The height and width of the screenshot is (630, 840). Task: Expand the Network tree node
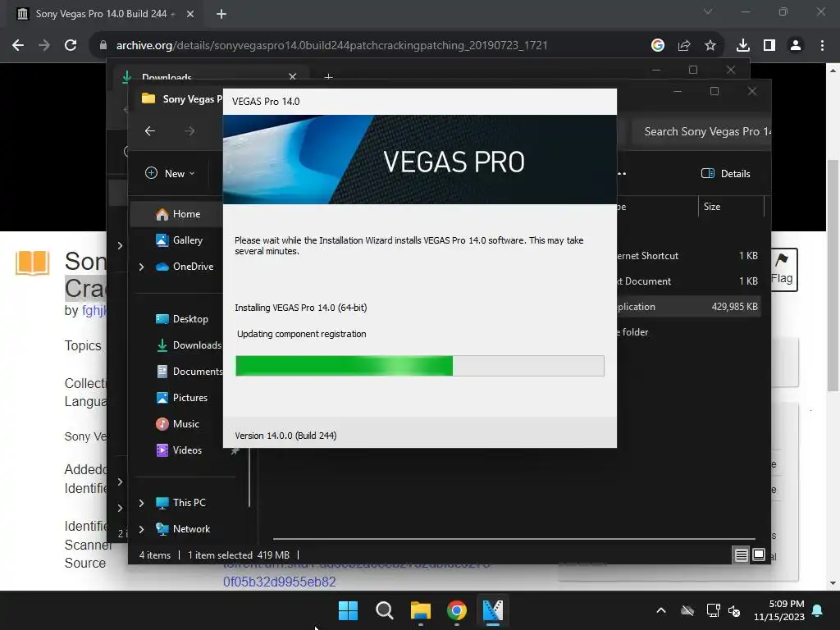(141, 529)
